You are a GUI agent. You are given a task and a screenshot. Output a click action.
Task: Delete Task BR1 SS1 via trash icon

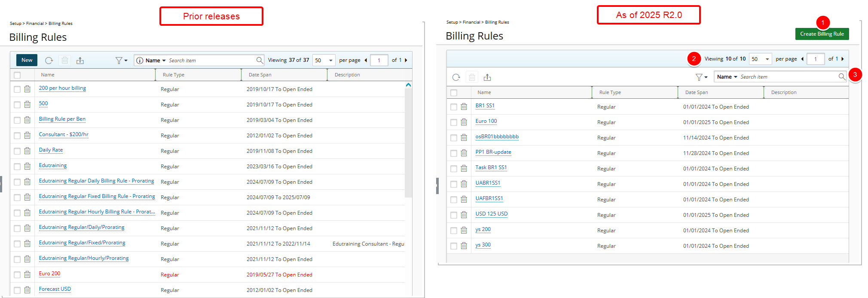464,168
